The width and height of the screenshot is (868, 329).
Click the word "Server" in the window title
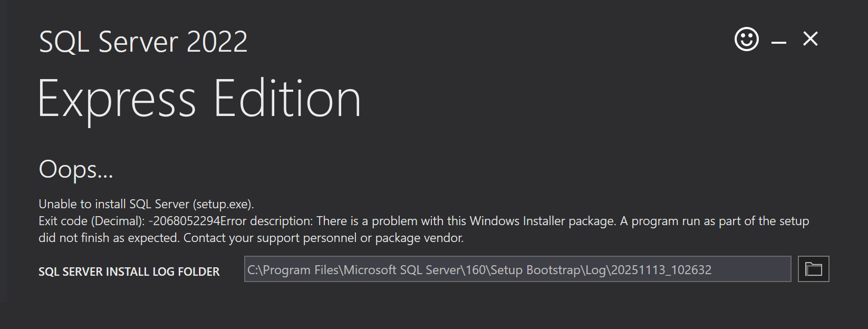(x=138, y=42)
